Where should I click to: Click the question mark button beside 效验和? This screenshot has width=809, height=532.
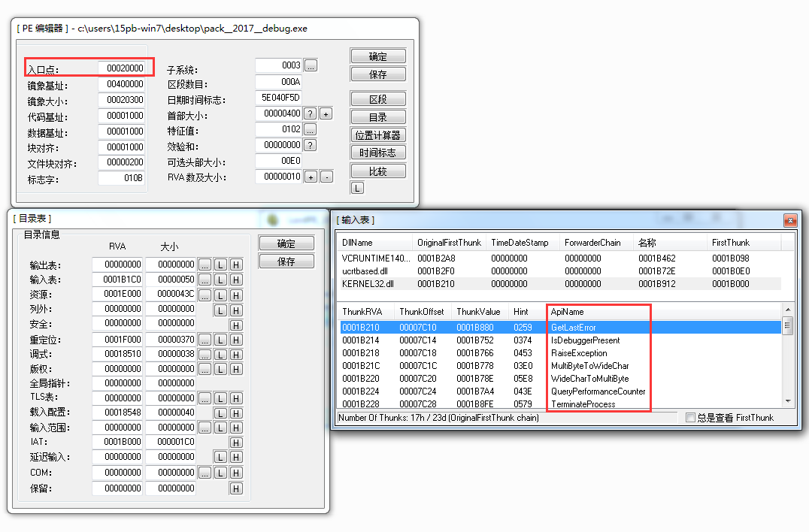click(x=310, y=145)
